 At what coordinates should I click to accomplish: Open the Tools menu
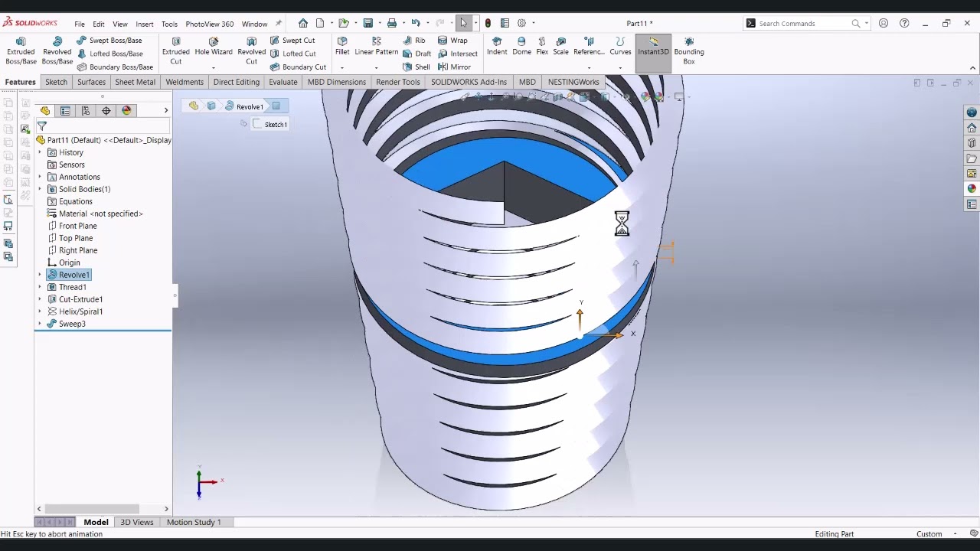click(x=169, y=24)
